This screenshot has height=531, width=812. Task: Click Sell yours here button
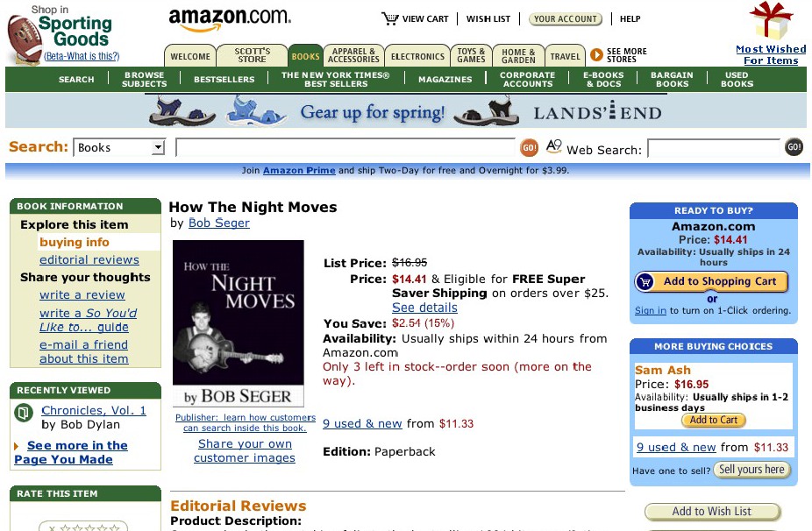pos(751,470)
